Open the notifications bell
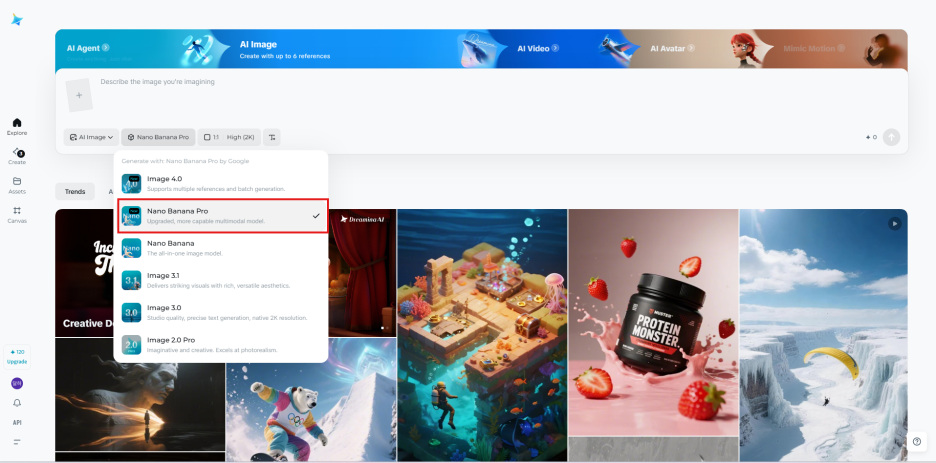Screen dimensions: 936x463 [x=17, y=403]
